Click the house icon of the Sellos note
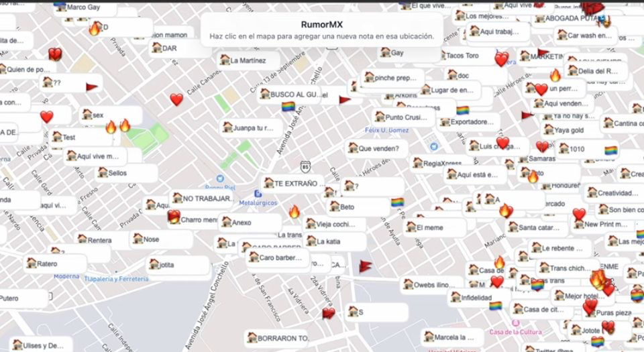 [x=103, y=172]
